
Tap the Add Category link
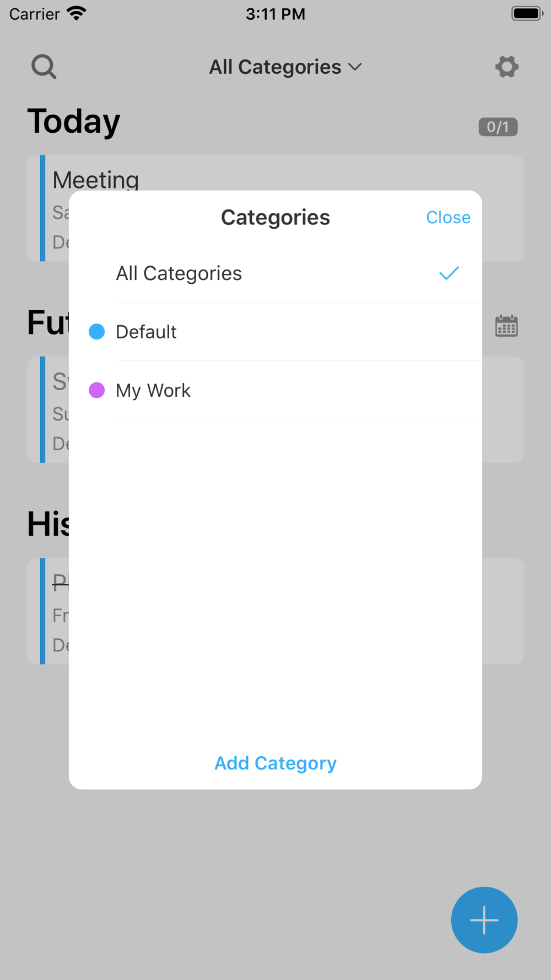pos(275,763)
